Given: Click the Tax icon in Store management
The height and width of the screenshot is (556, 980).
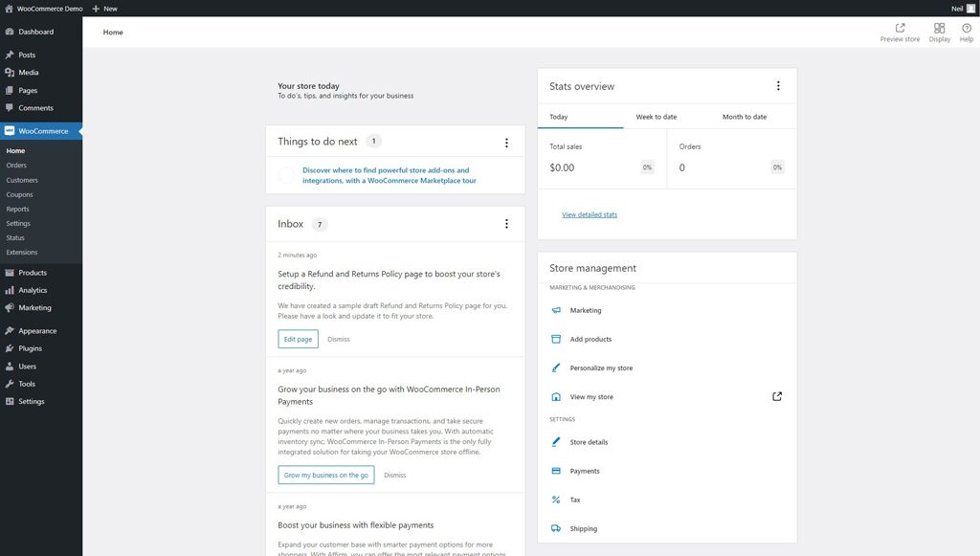Looking at the screenshot, I should click(x=556, y=500).
